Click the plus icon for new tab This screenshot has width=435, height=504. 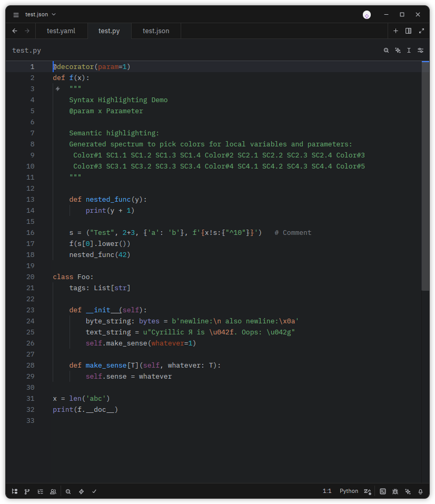coord(396,31)
